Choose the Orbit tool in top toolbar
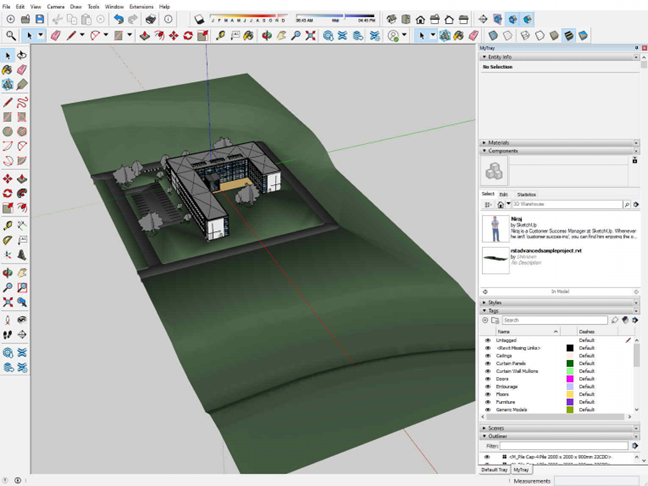Viewport: 648px width, 486px height. tap(267, 36)
